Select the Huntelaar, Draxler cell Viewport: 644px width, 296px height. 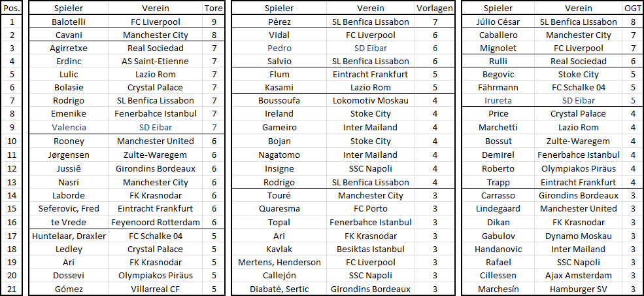[69, 236]
